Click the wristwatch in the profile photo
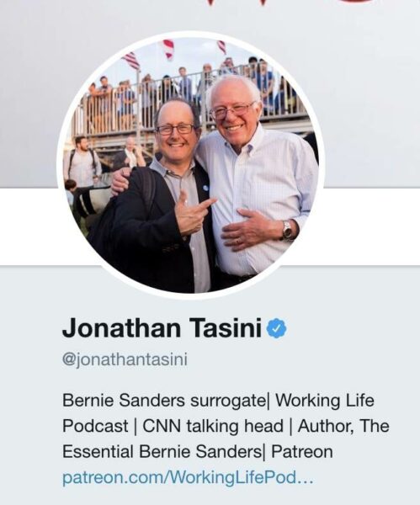This screenshot has height=505, width=420. (x=287, y=230)
